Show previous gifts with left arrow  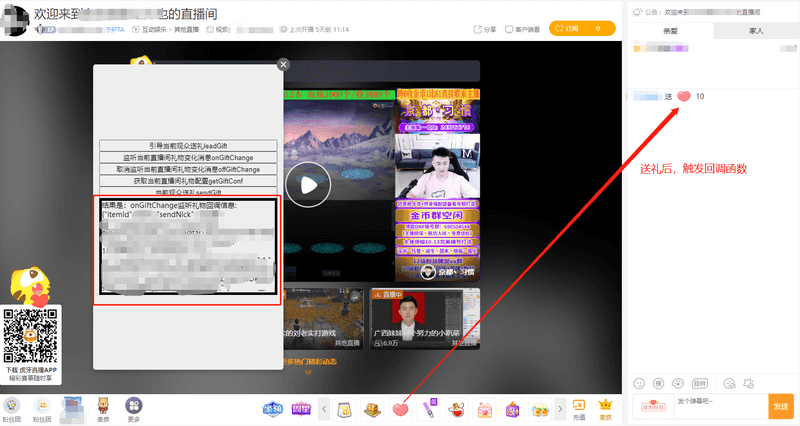pos(324,409)
